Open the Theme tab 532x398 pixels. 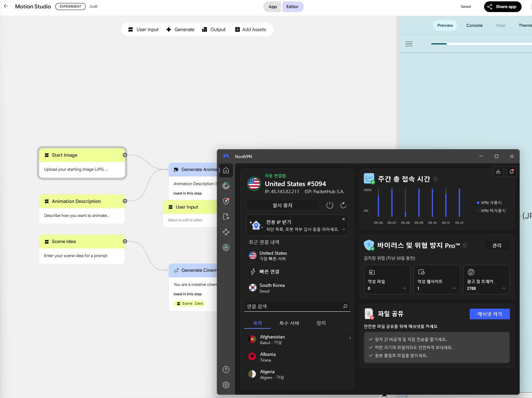click(x=525, y=25)
